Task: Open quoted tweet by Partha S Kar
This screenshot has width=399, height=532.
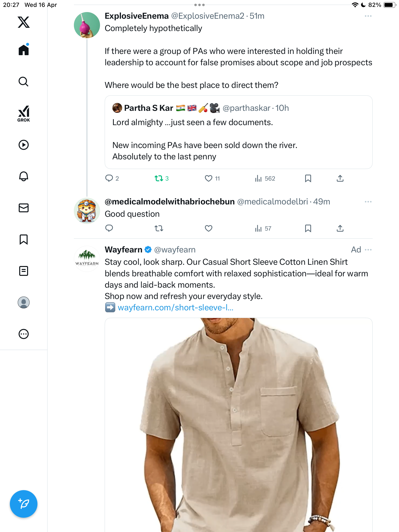Action: point(238,132)
